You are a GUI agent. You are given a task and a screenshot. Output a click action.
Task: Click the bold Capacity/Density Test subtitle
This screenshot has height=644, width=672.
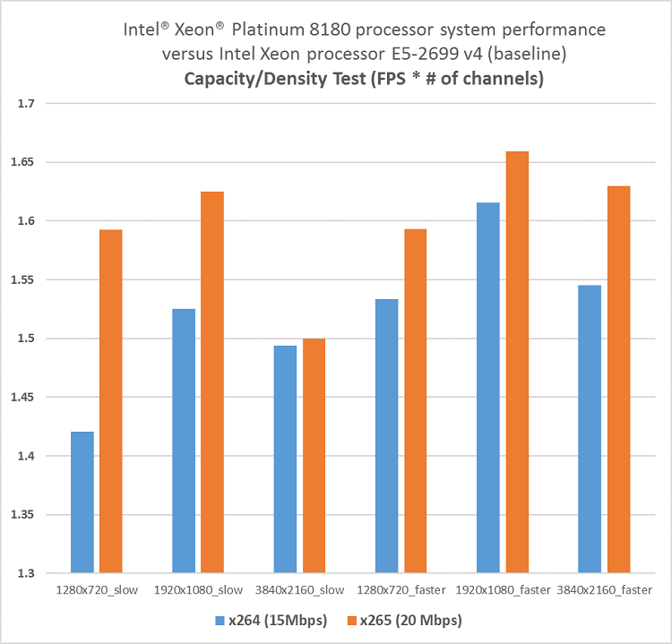coord(365,79)
